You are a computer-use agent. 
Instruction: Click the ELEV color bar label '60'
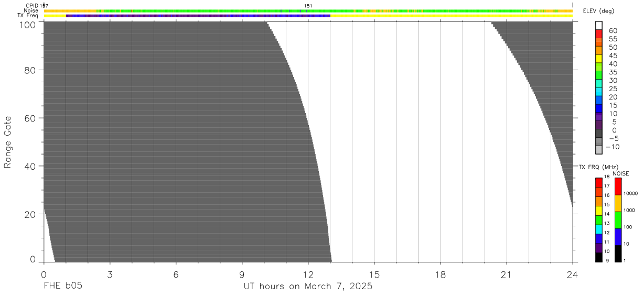[613, 31]
